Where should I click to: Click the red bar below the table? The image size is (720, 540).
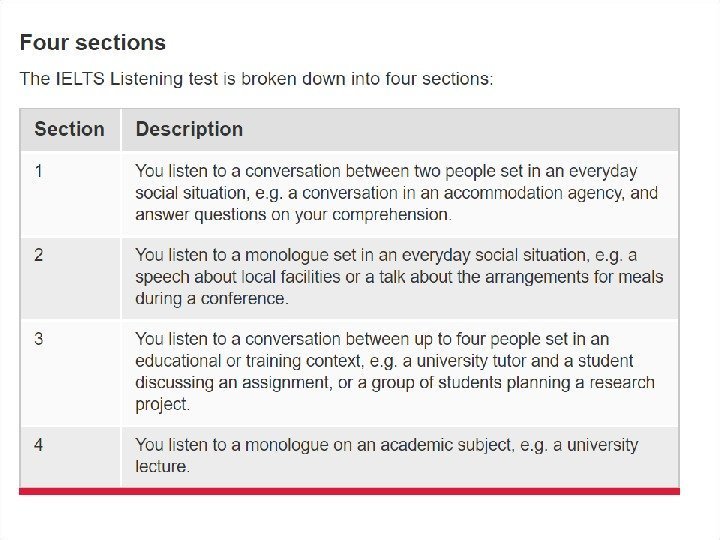point(349,491)
